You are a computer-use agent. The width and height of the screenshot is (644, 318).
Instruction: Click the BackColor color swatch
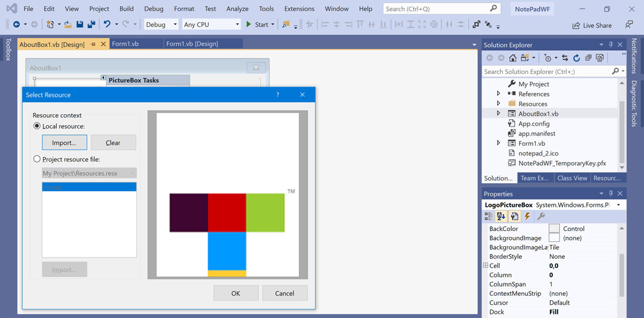pos(554,229)
